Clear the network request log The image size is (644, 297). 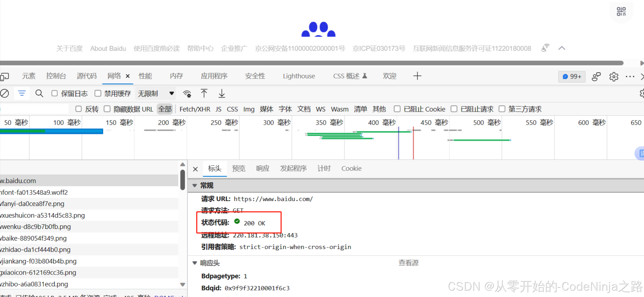pyautogui.click(x=5, y=93)
